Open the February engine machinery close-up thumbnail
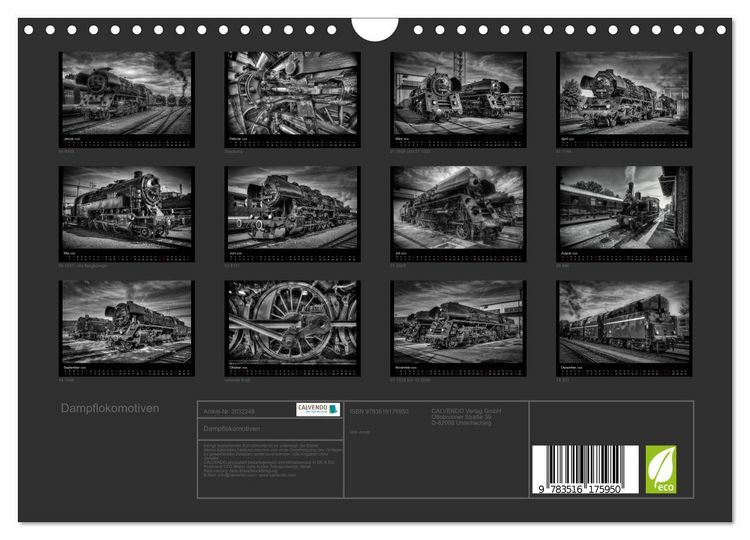Screen dimensions: 750x540 (x=293, y=99)
